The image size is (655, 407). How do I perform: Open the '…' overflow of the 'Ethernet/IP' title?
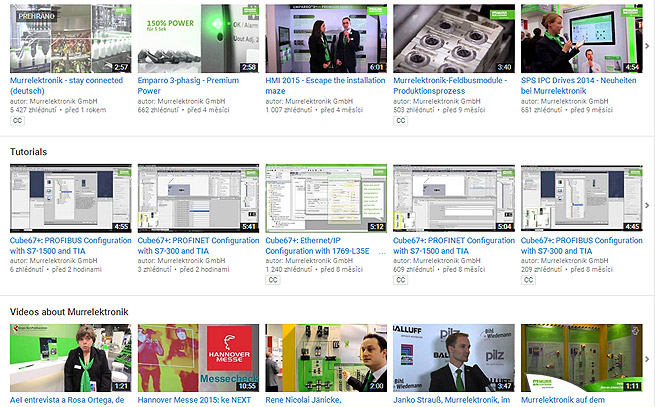[382, 252]
